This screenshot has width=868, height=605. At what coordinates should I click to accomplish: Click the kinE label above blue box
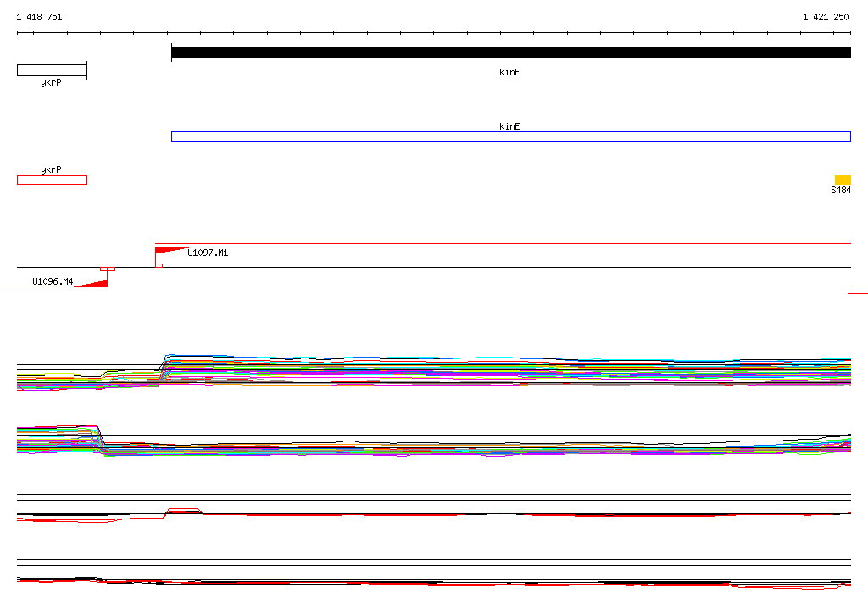[509, 126]
